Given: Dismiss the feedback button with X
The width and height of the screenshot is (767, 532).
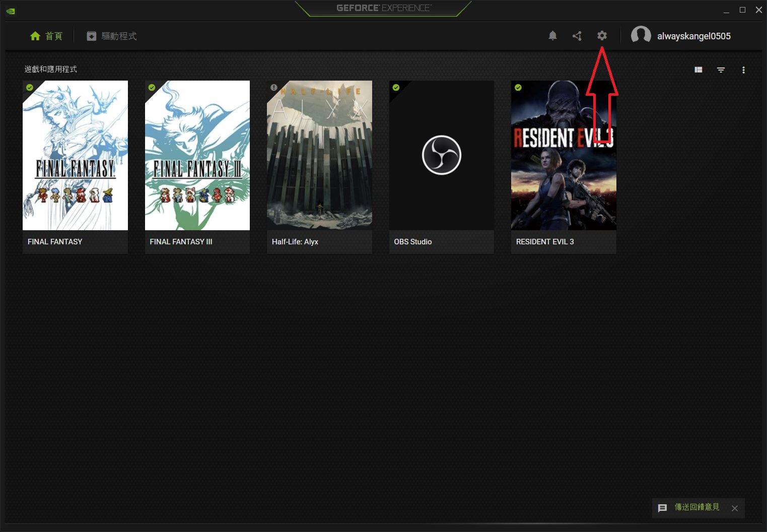Looking at the screenshot, I should coord(735,508).
